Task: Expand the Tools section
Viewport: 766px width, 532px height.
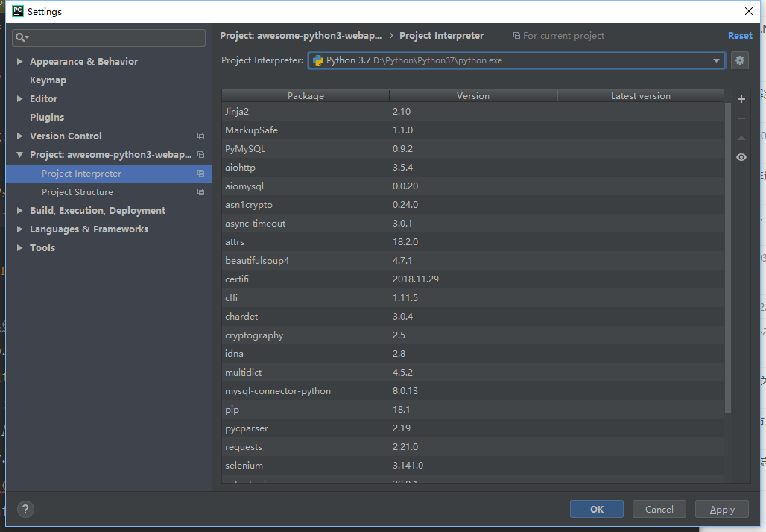Action: (x=19, y=247)
